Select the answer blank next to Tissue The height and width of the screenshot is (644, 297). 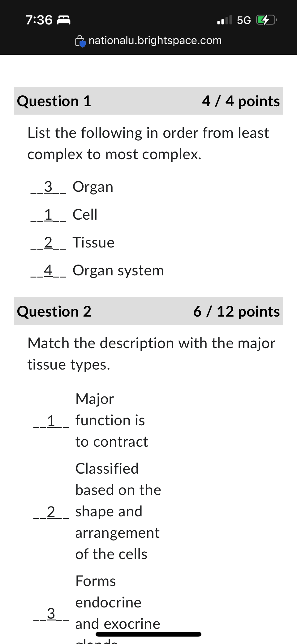[x=49, y=243]
